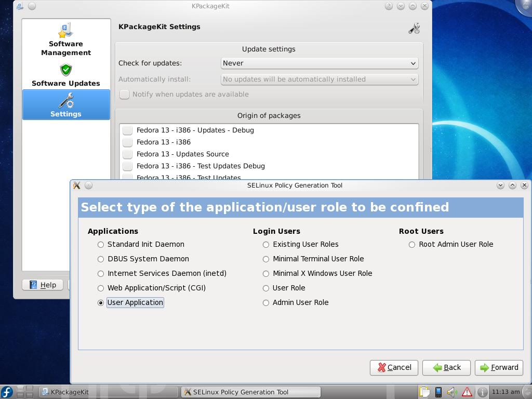Image resolution: width=532 pixels, height=399 pixels.
Task: Click the KPackageKit title bar window icon
Action: [x=20, y=6]
